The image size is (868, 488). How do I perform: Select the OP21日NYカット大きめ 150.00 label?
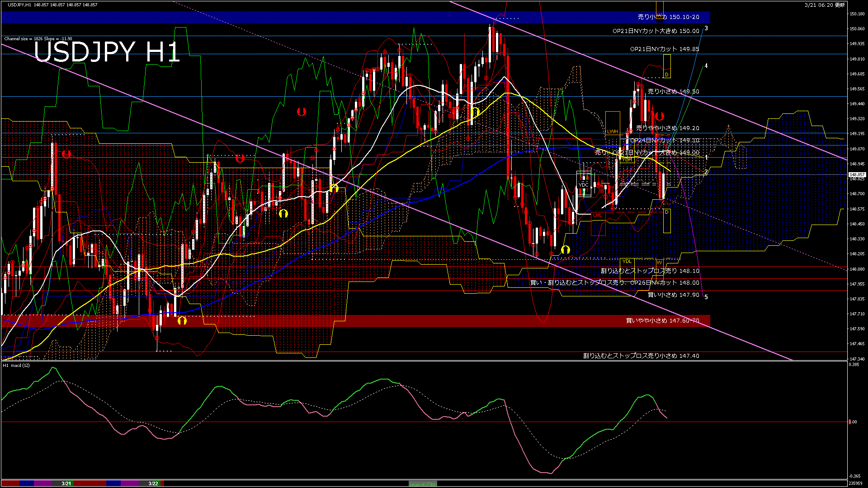656,31
